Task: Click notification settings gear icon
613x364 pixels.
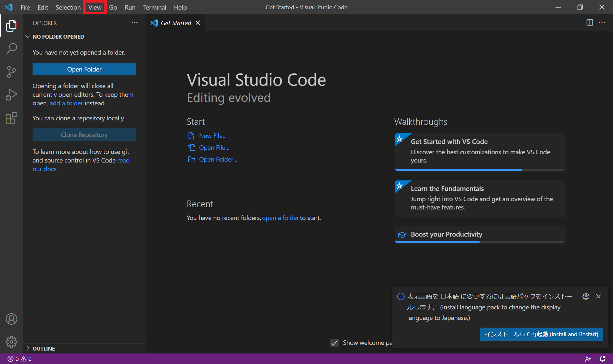Action: tap(586, 296)
